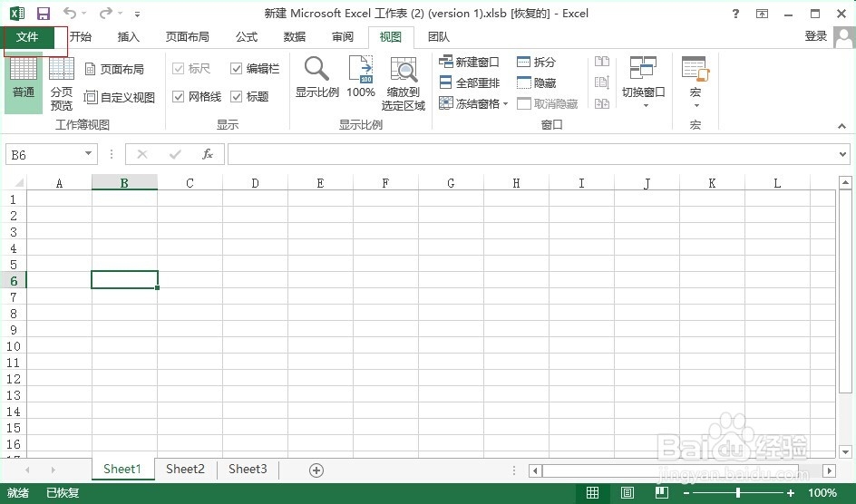This screenshot has width=856, height=504.
Task: Click the Insert Function fx icon
Action: [x=208, y=154]
